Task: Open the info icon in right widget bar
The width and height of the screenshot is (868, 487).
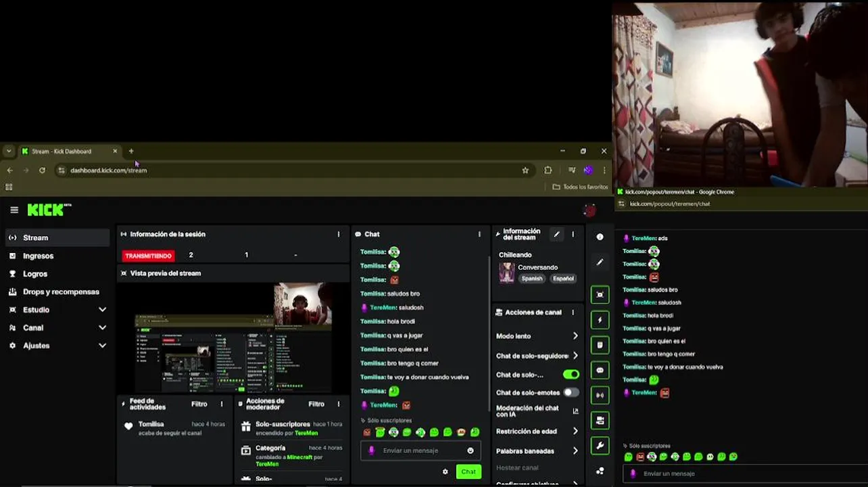Action: click(600, 237)
